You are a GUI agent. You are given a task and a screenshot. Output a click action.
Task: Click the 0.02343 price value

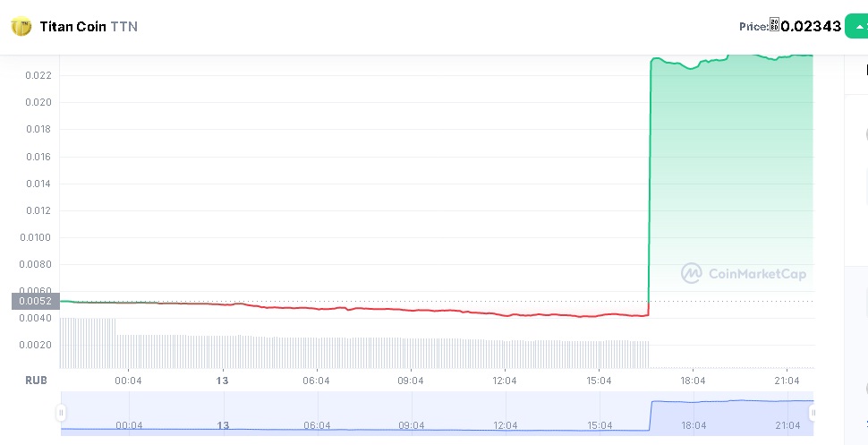(811, 26)
